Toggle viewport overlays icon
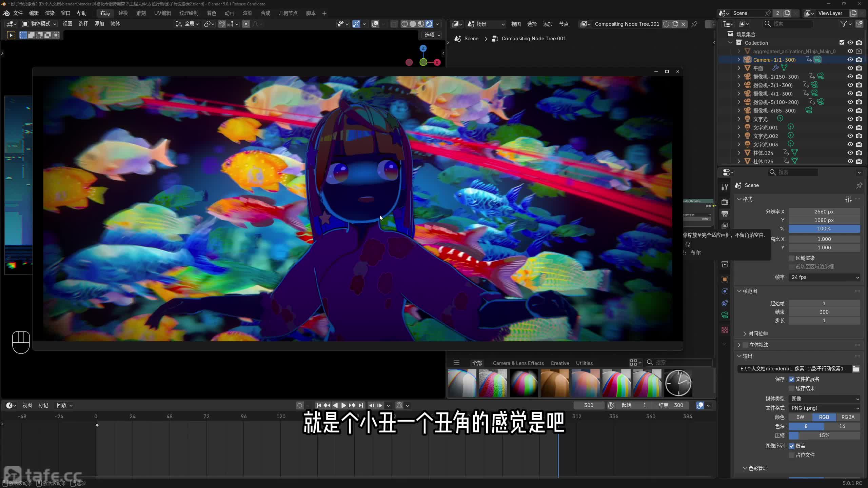 coord(375,24)
